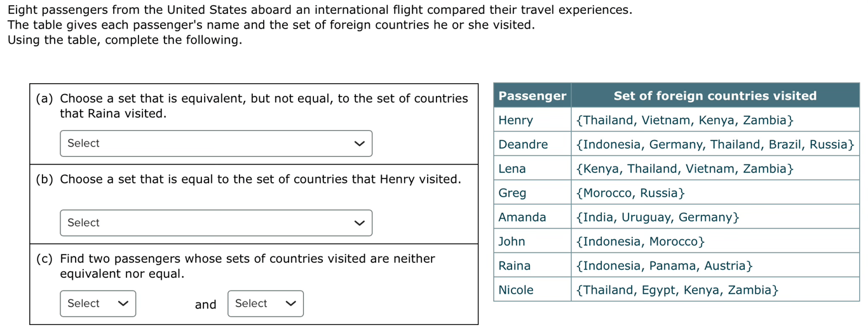Open the part (b) Select dropdown

tap(216, 223)
